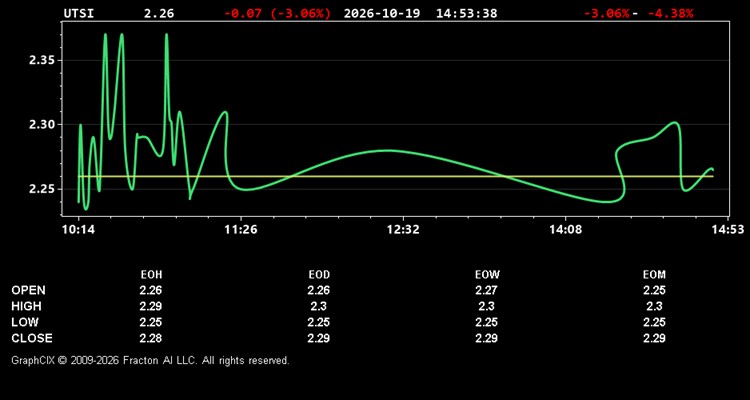Screen dimensions: 750x400
Task: Select the OPEN row label
Action: click(29, 290)
